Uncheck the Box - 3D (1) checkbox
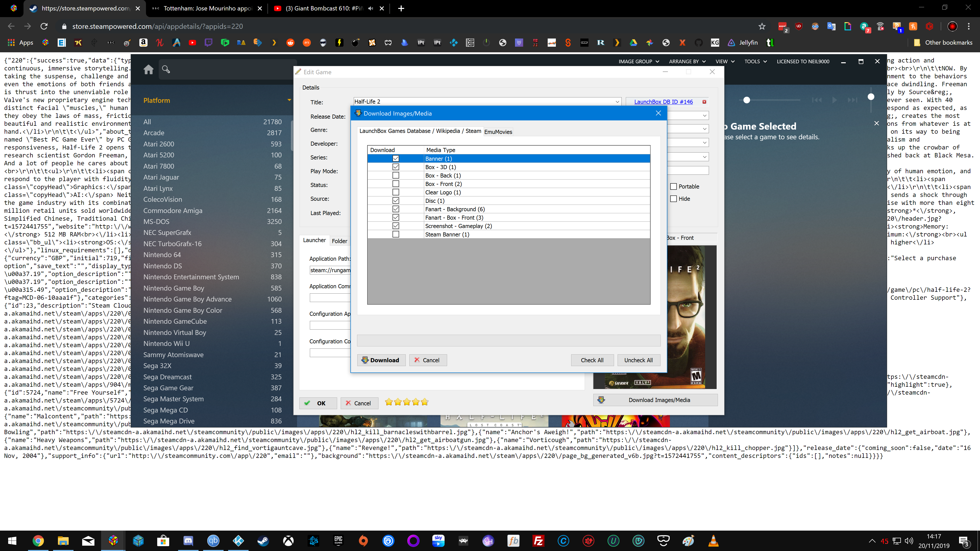Viewport: 980px width, 551px height. [396, 167]
